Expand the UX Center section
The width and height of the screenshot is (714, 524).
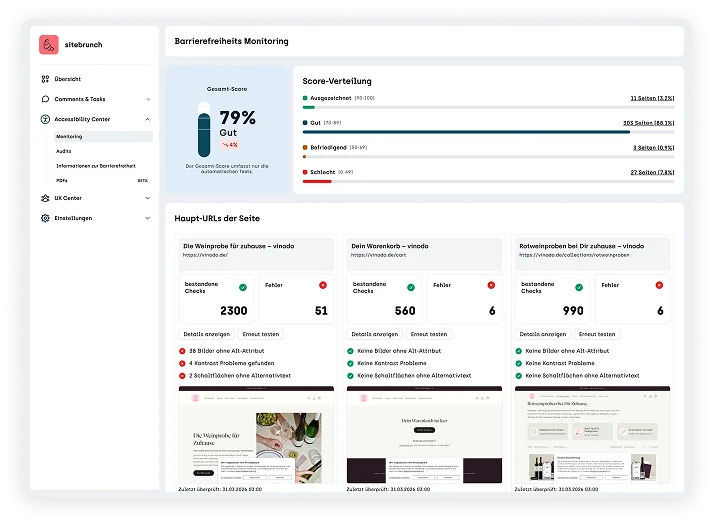pyautogui.click(x=148, y=198)
